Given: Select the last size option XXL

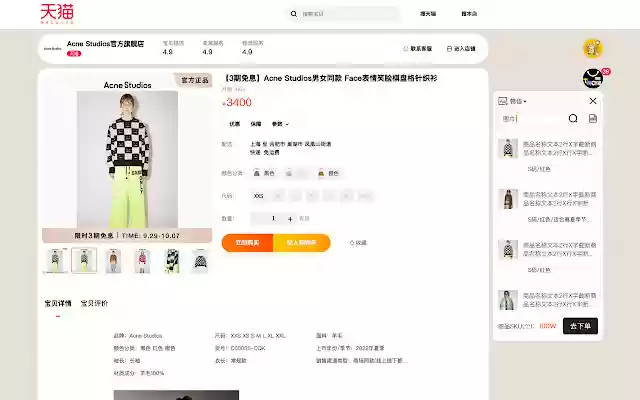Looking at the screenshot, I should click(365, 196).
